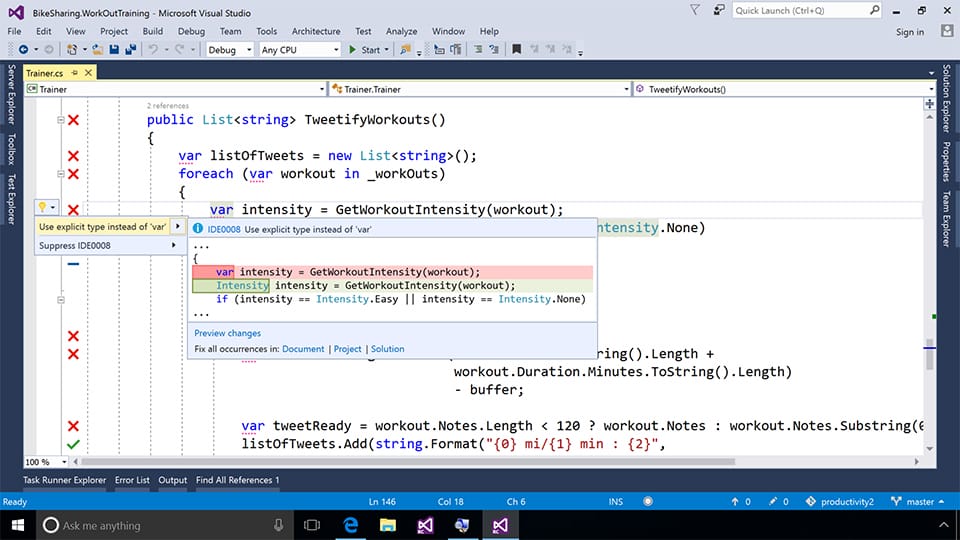Image resolution: width=960 pixels, height=540 pixels.
Task: Click the Preview changes link
Action: point(227,333)
